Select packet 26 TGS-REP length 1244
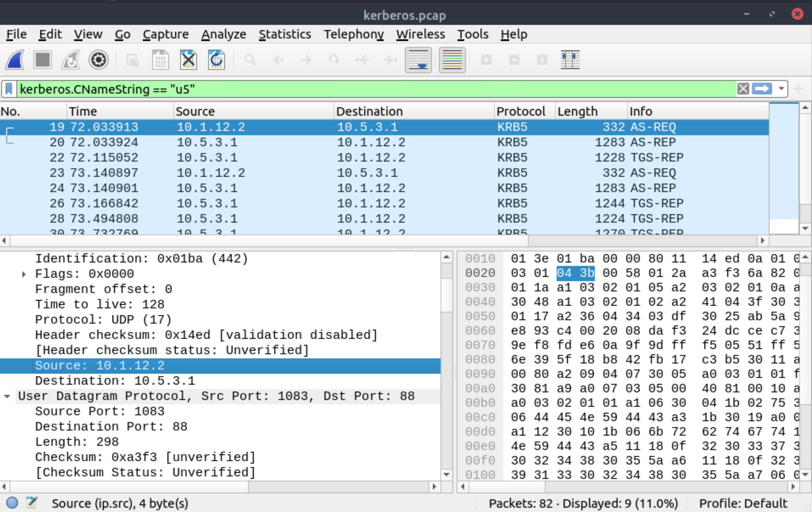Viewport: 812px width, 512px height. (x=385, y=203)
